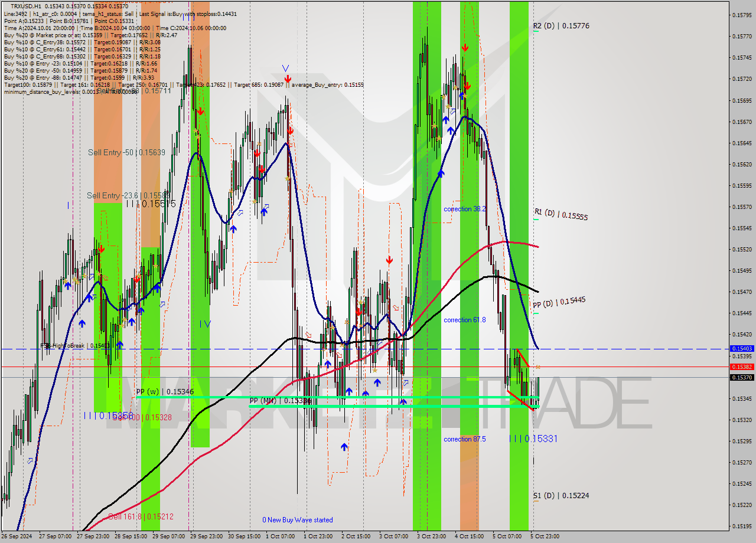Select '0 New Buy Wave started' text

(x=298, y=520)
